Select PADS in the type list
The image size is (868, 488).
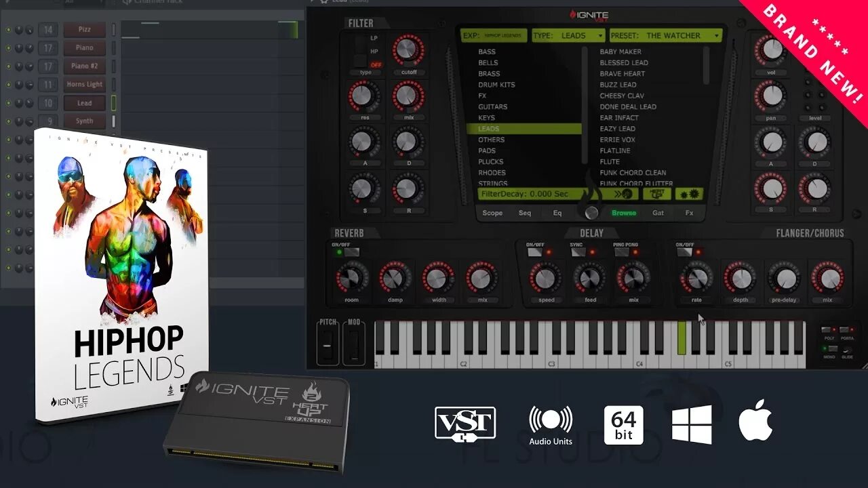487,150
